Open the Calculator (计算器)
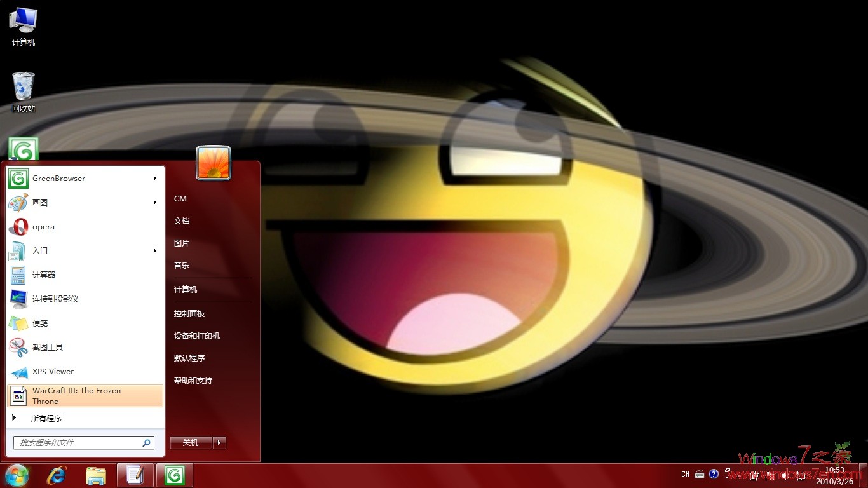 point(43,274)
